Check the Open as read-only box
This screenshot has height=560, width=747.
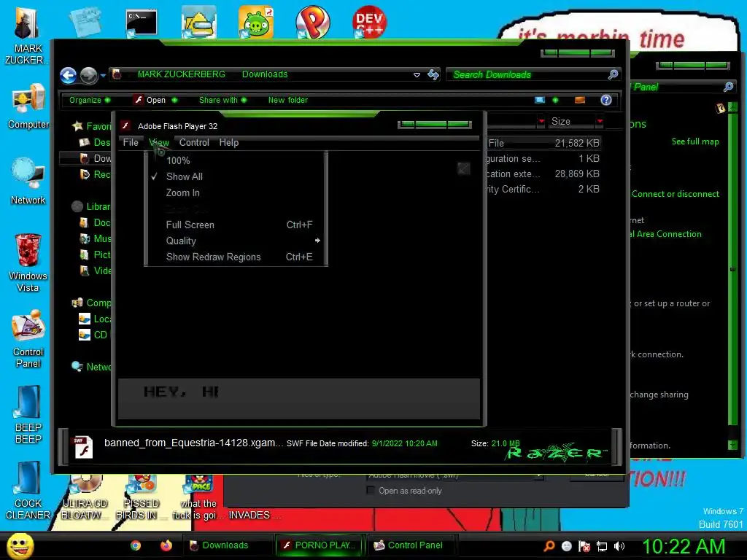[370, 490]
